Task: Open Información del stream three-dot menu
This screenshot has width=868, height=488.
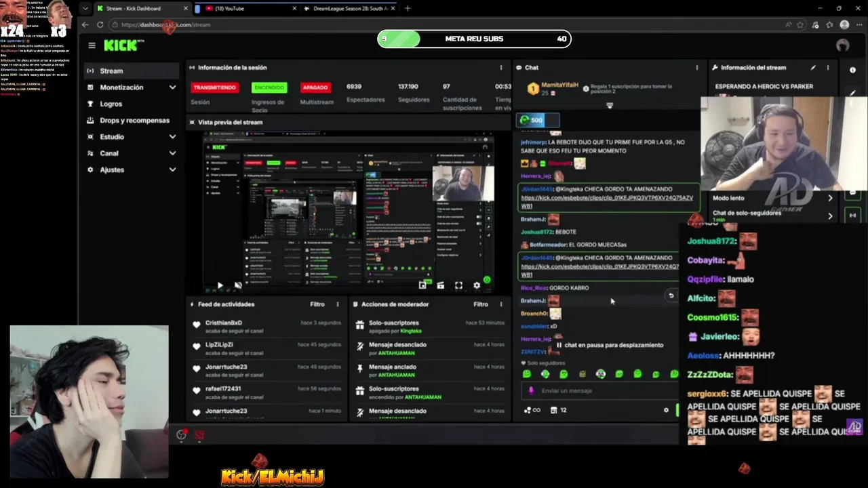Action: pyautogui.click(x=827, y=68)
